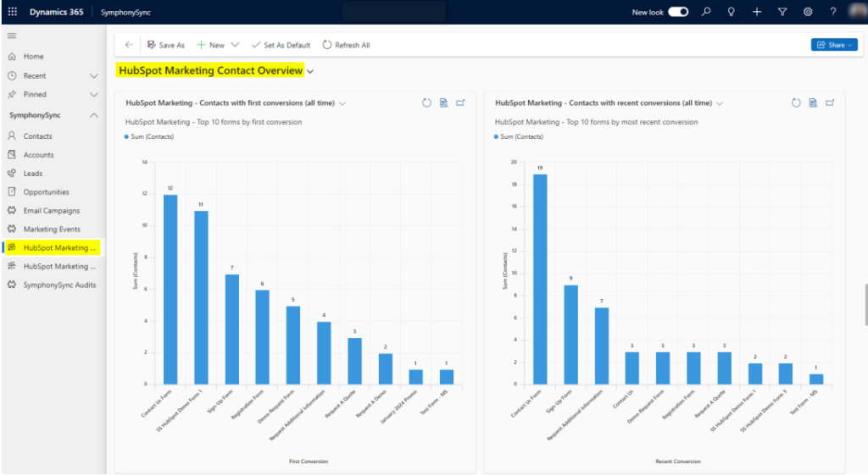Collapse the sidebar with the hamburger icon

click(12, 36)
